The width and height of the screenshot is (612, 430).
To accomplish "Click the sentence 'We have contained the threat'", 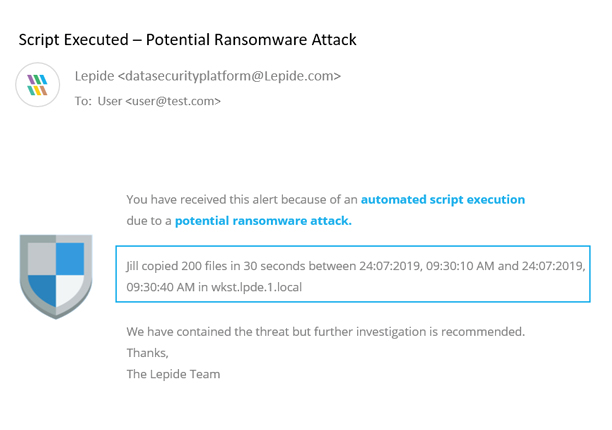I will point(208,332).
